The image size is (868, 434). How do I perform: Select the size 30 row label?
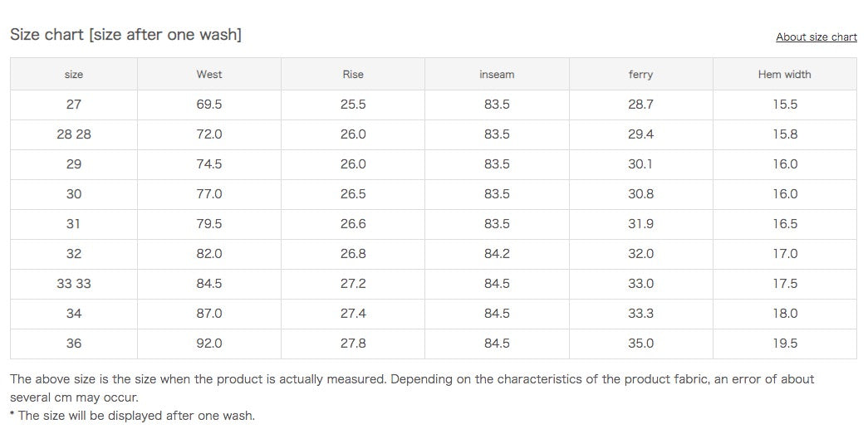coord(74,194)
